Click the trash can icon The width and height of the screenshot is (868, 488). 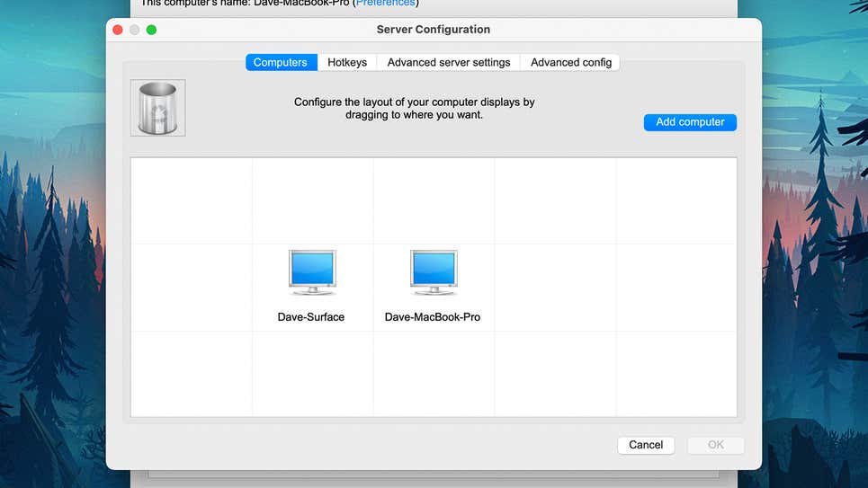click(157, 108)
